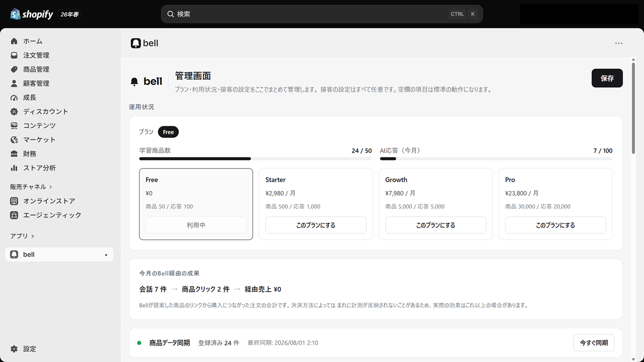Click the 検索 search field
The height and width of the screenshot is (362, 644).
pyautogui.click(x=322, y=14)
